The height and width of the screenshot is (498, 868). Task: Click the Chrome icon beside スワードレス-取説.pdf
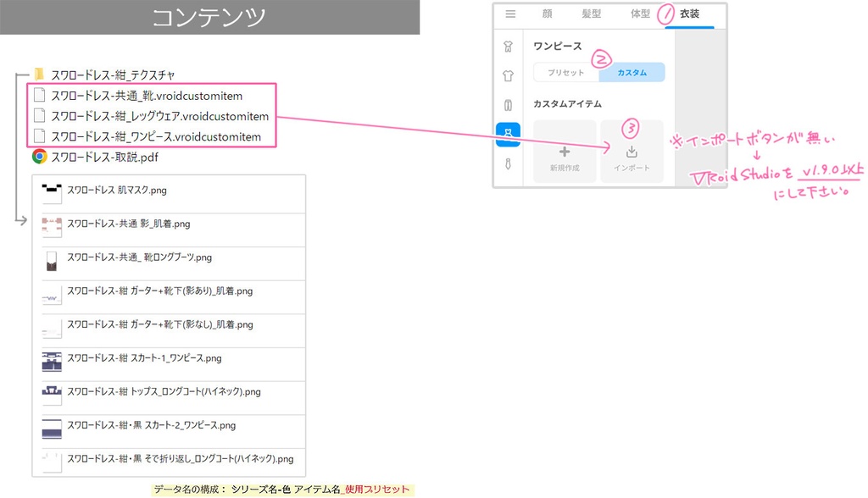click(x=39, y=155)
